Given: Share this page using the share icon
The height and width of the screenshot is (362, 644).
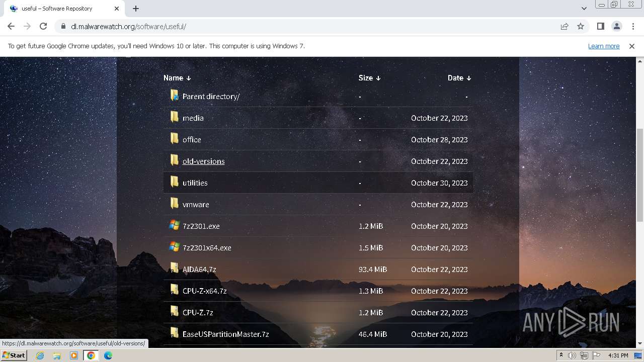Looking at the screenshot, I should 565,26.
